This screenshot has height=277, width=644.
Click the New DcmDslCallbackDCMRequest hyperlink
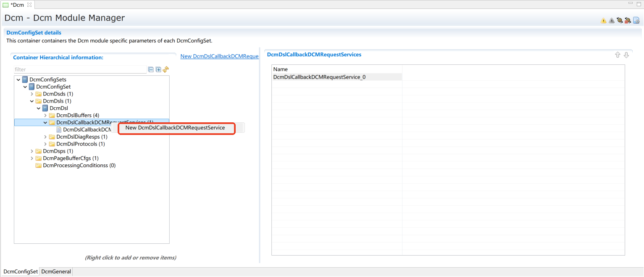(219, 56)
